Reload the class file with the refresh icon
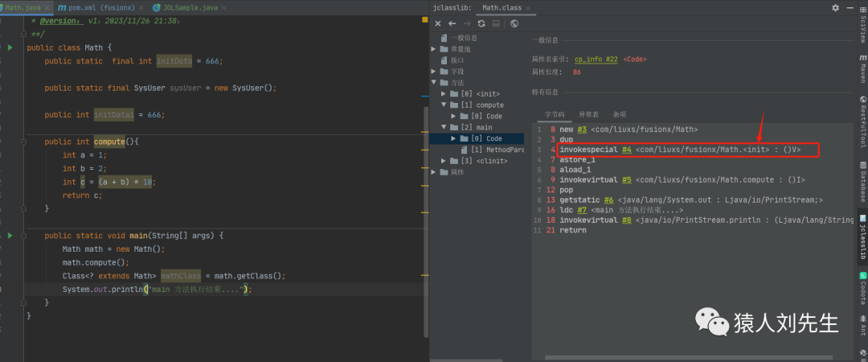This screenshot has width=868, height=362. [481, 23]
